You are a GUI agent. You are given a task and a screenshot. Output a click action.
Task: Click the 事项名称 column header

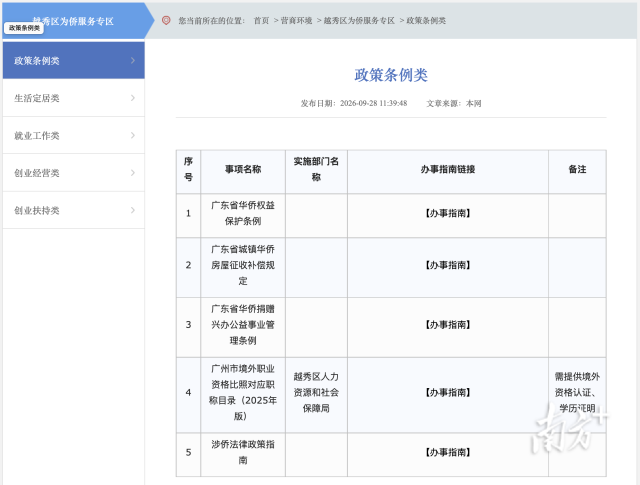[x=243, y=169]
